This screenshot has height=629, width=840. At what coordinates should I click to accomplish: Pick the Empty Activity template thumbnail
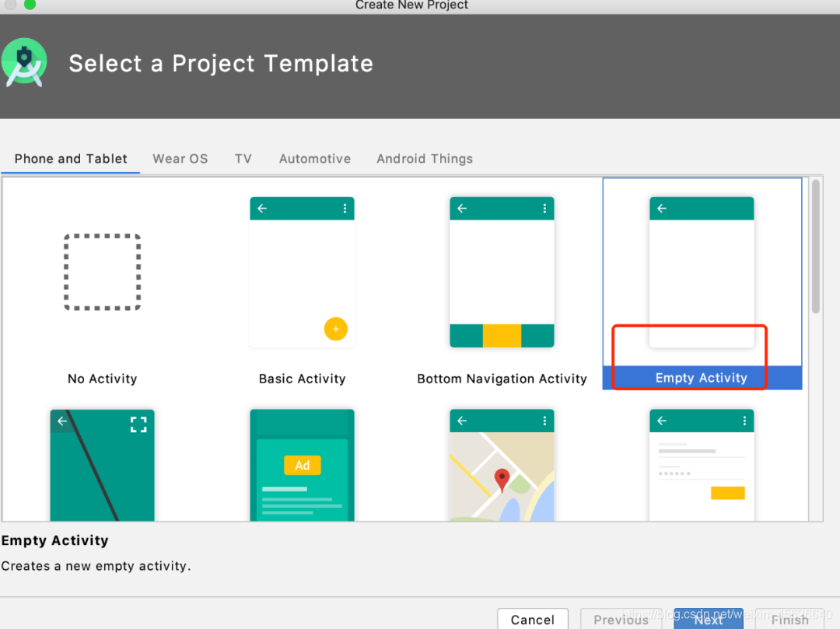[702, 272]
